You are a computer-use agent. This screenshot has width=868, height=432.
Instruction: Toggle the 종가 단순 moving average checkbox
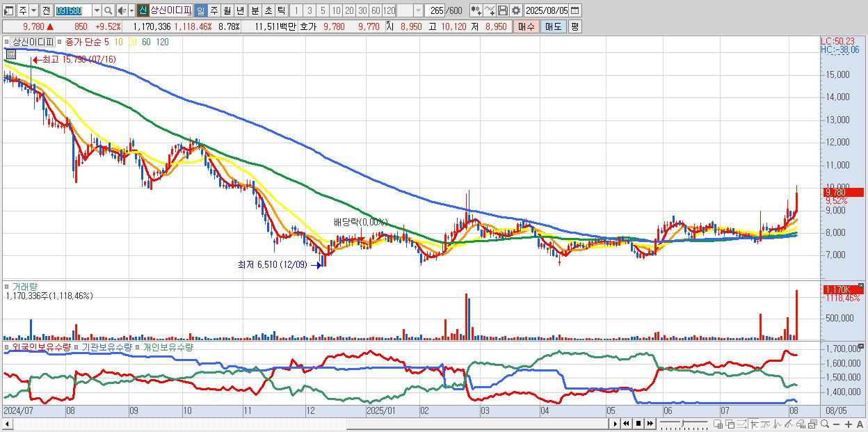tap(61, 42)
